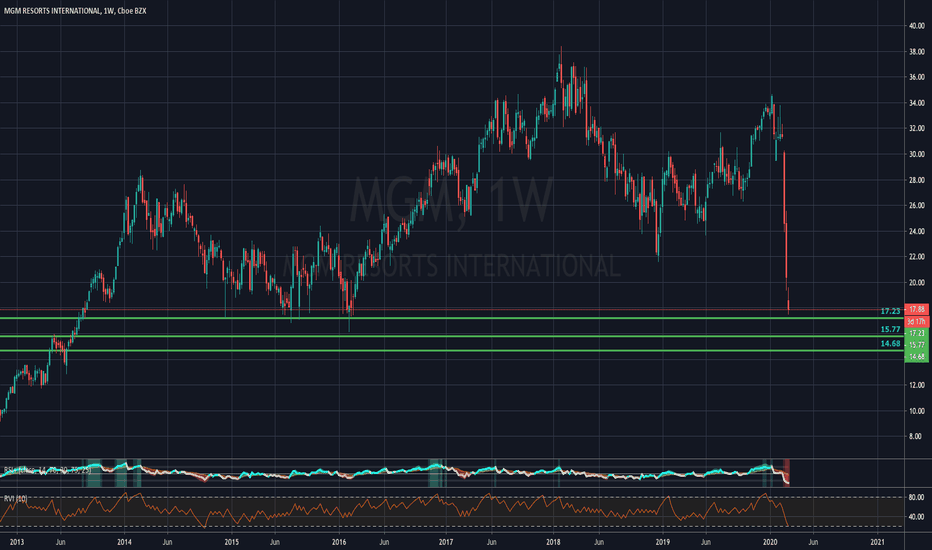This screenshot has width=932, height=550.
Task: Click the 2013 time axis label
Action: pyautogui.click(x=17, y=542)
